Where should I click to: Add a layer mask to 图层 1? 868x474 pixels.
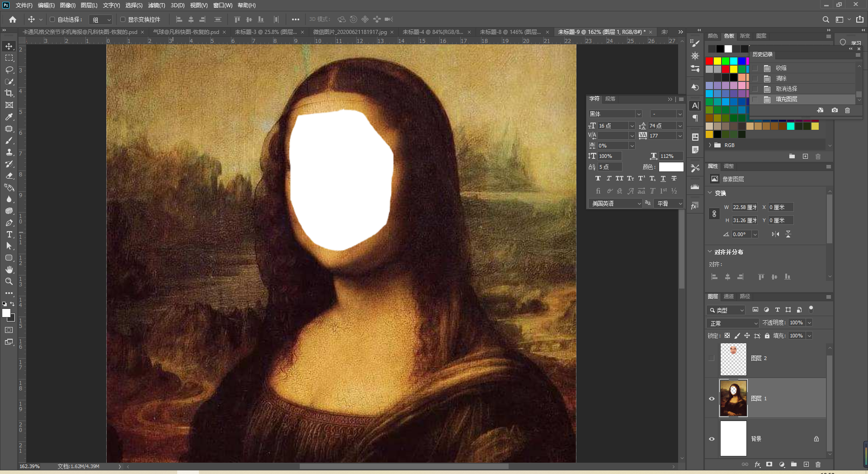[769, 465]
